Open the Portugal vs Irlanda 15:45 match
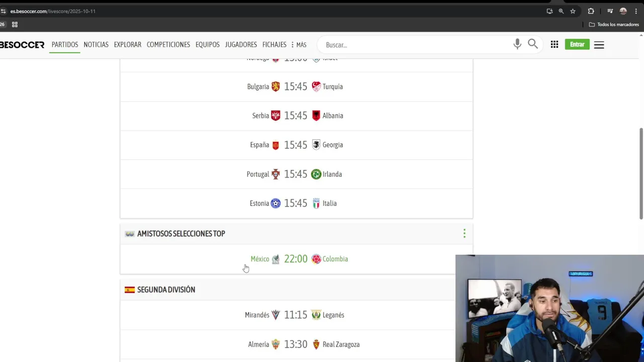 [296, 174]
